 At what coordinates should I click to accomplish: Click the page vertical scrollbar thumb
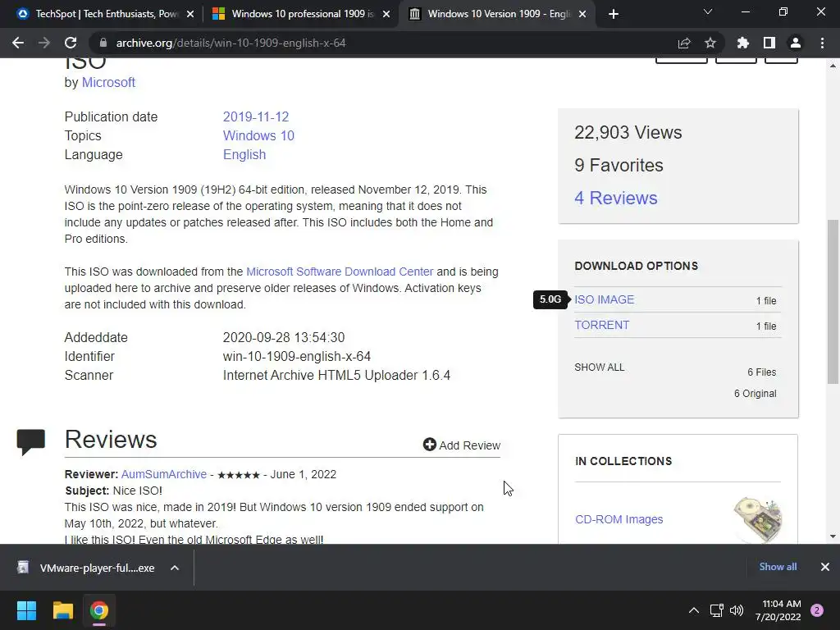pos(833,302)
